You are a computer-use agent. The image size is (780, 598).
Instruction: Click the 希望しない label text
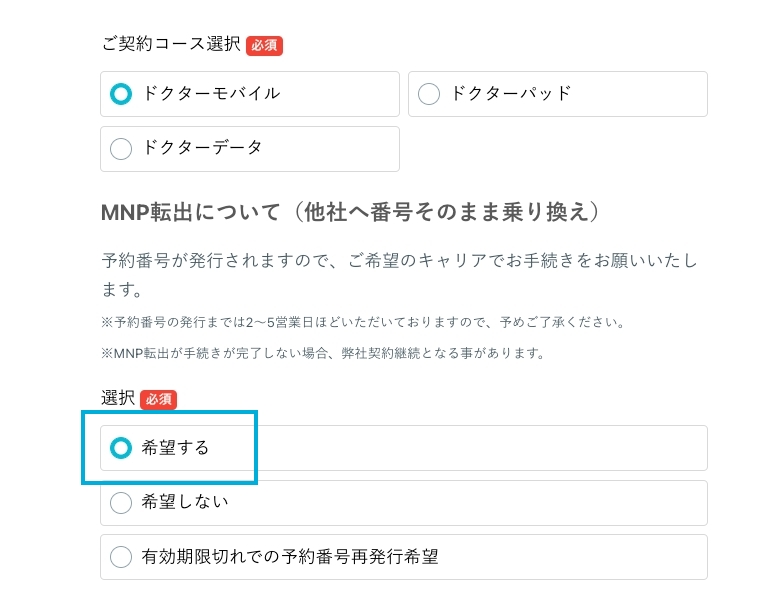(x=185, y=502)
